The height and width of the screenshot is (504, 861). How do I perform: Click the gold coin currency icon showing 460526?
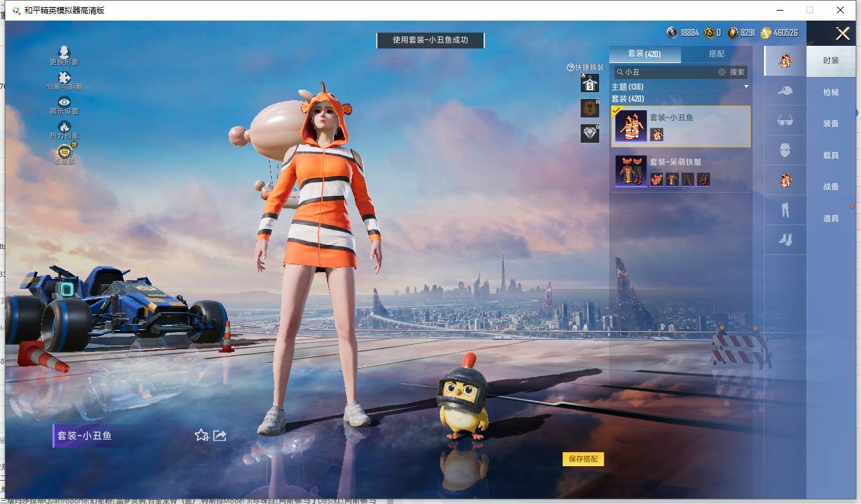766,33
